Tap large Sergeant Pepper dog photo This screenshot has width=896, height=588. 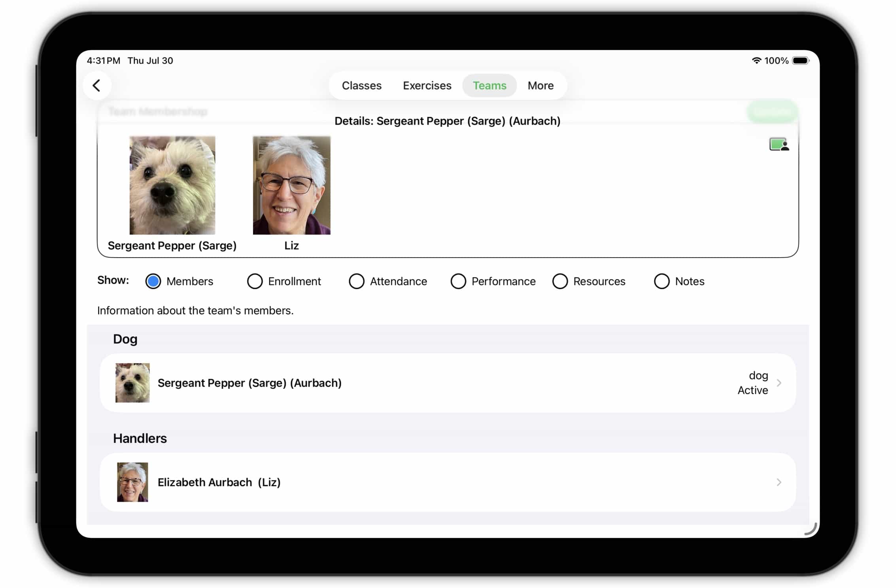[x=172, y=185]
